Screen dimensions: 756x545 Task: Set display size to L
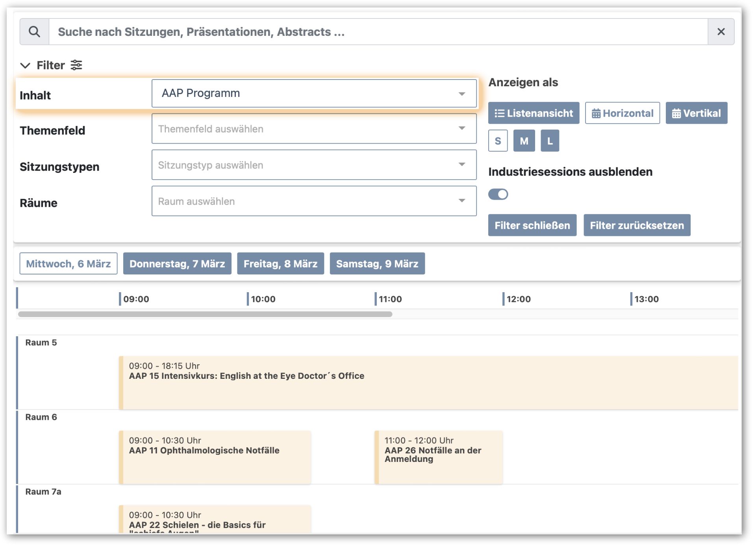pyautogui.click(x=550, y=141)
